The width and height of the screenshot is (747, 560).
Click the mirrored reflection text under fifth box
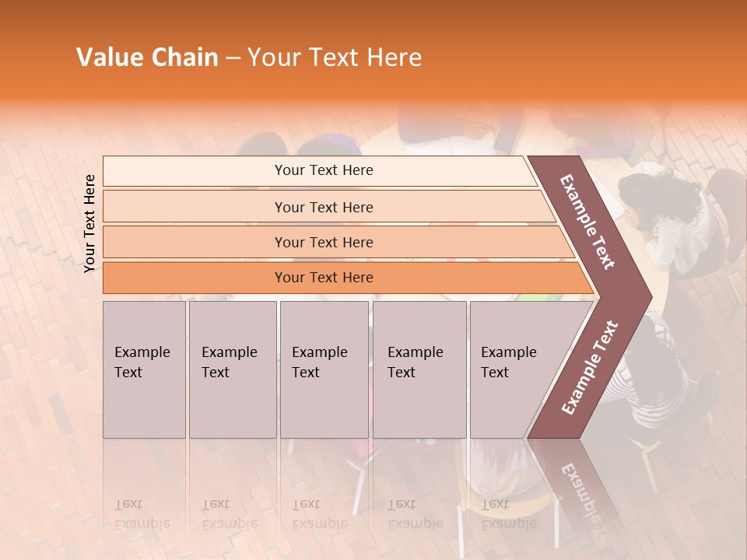tap(509, 513)
